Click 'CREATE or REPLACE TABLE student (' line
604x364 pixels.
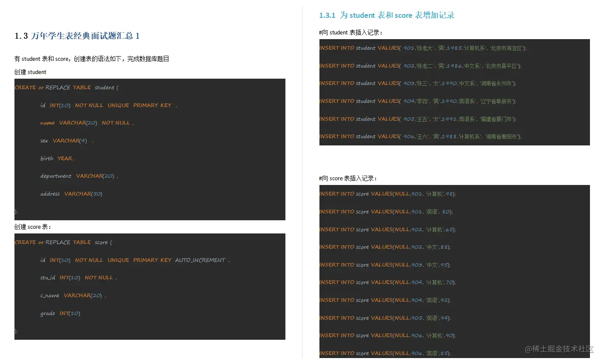[x=67, y=88]
